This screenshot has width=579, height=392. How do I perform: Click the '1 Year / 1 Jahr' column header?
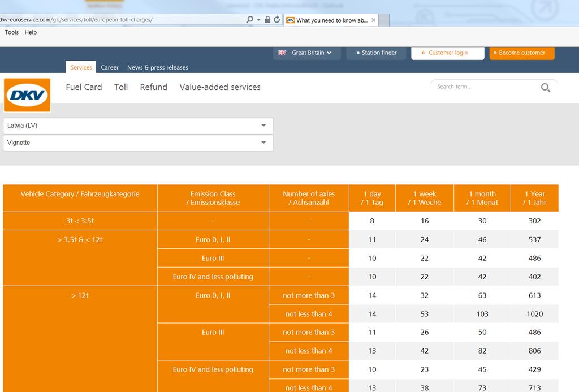click(535, 198)
